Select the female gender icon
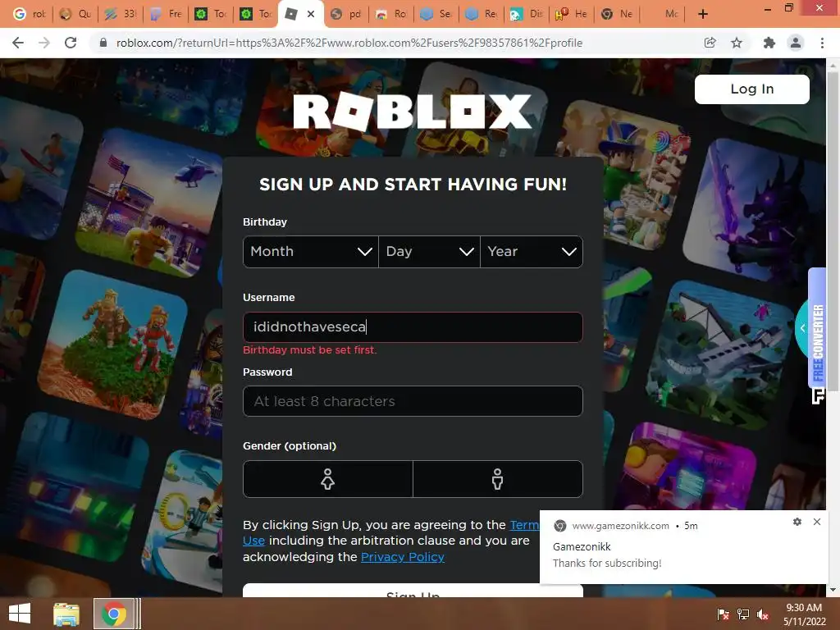This screenshot has height=630, width=840. pos(328,479)
